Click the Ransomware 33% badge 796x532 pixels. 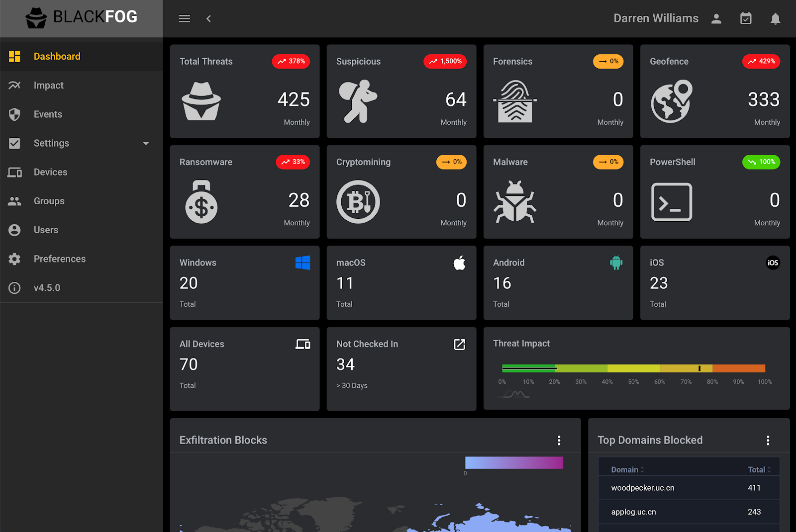[293, 162]
